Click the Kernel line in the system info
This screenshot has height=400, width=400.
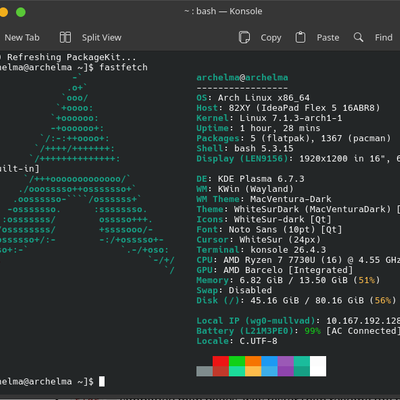269,118
